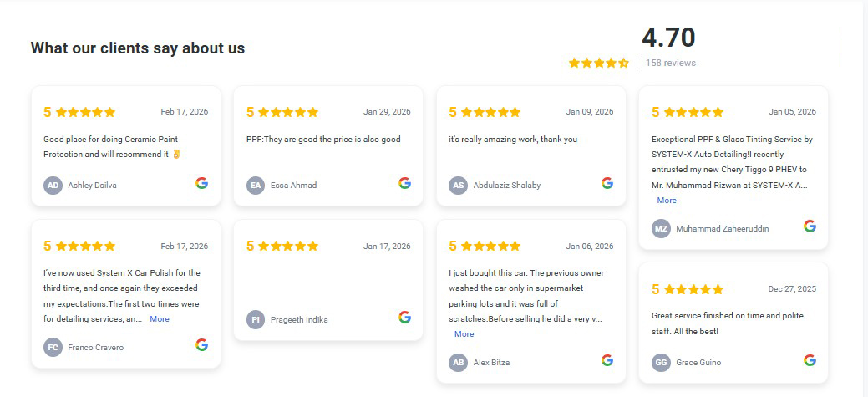Click reviewer name Grace Guino
This screenshot has width=868, height=397.
click(x=698, y=363)
